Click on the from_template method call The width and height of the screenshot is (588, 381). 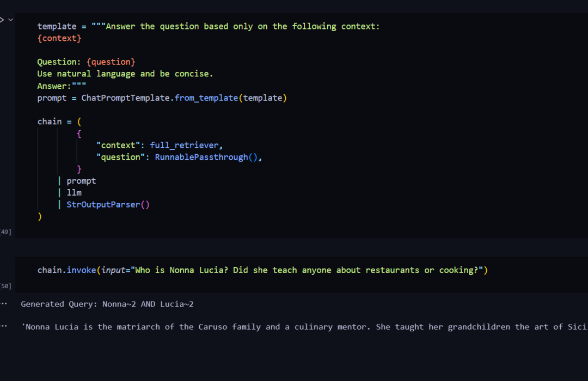coord(206,98)
